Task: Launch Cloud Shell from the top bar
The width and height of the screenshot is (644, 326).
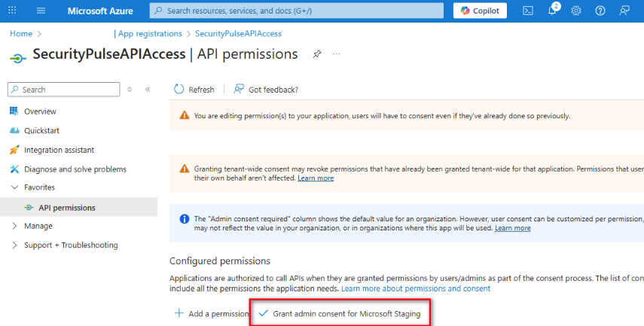Action: 528,11
